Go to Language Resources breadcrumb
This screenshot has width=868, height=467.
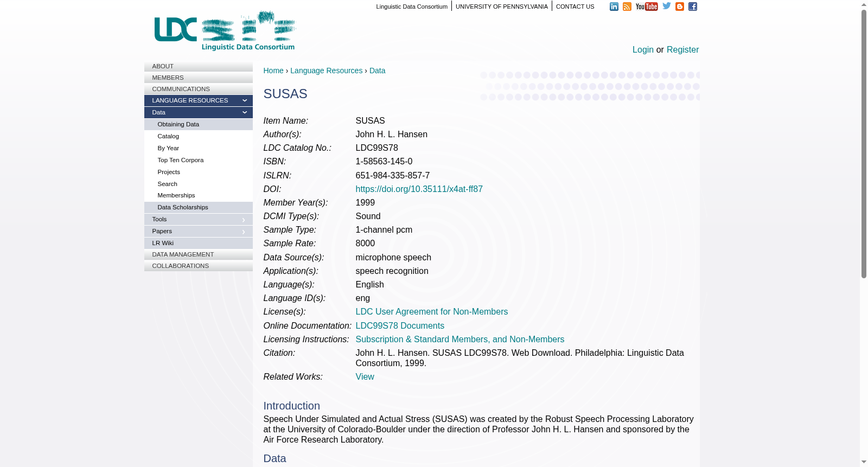(x=326, y=71)
